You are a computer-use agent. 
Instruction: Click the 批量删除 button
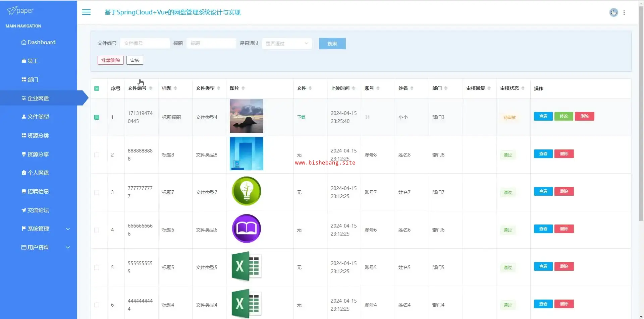110,60
